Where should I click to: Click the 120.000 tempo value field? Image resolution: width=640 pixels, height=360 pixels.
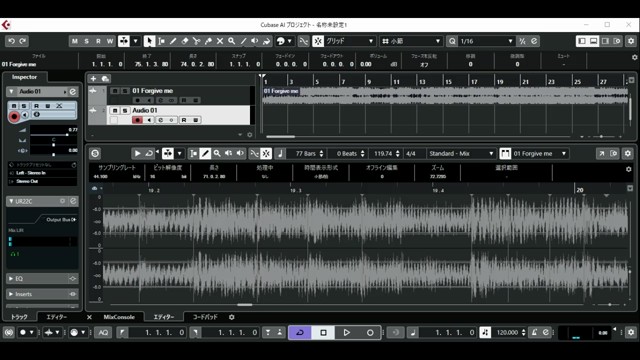pos(507,332)
